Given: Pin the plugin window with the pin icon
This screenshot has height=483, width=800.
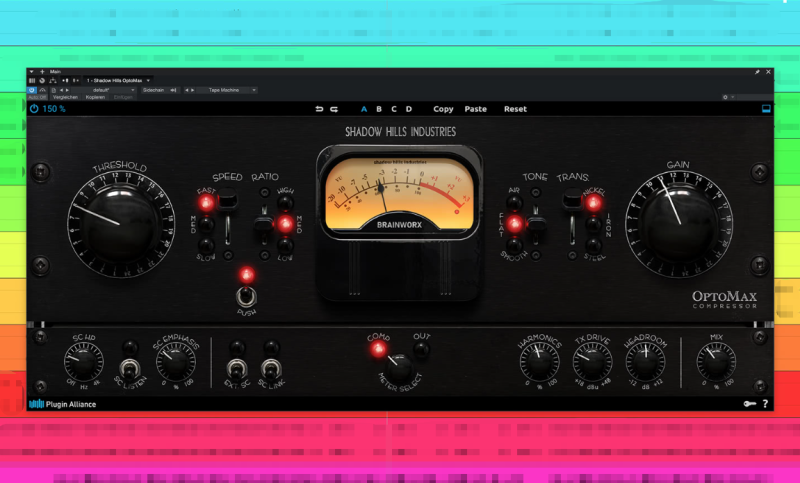Looking at the screenshot, I should click(757, 72).
